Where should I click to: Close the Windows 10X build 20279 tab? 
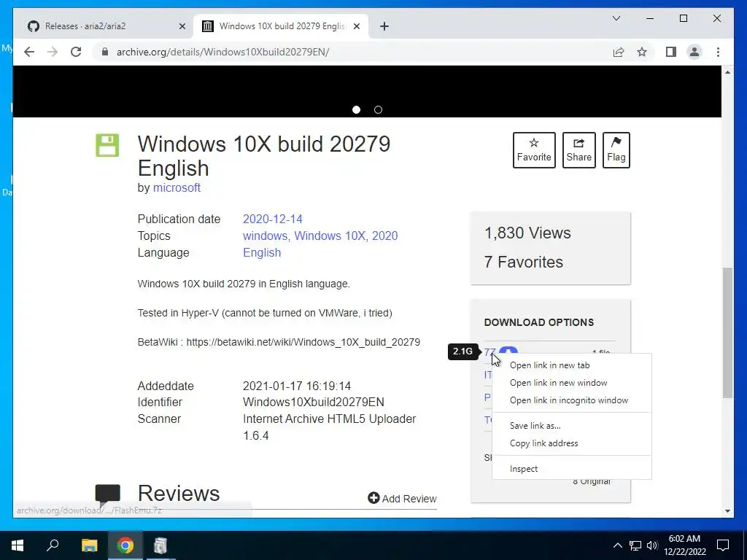coord(356,26)
